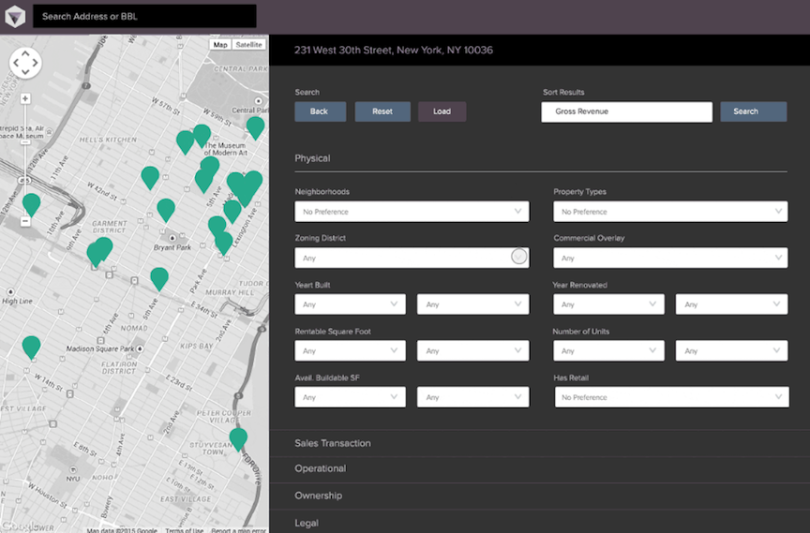Open the second Number of Units dropdown
Viewport: 810px width, 533px height.
[x=731, y=351]
